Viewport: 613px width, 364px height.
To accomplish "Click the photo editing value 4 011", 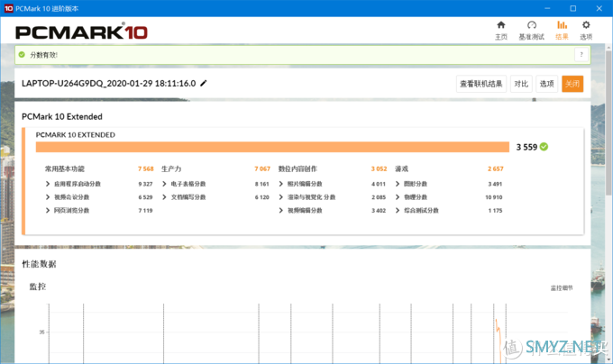I will coord(379,184).
